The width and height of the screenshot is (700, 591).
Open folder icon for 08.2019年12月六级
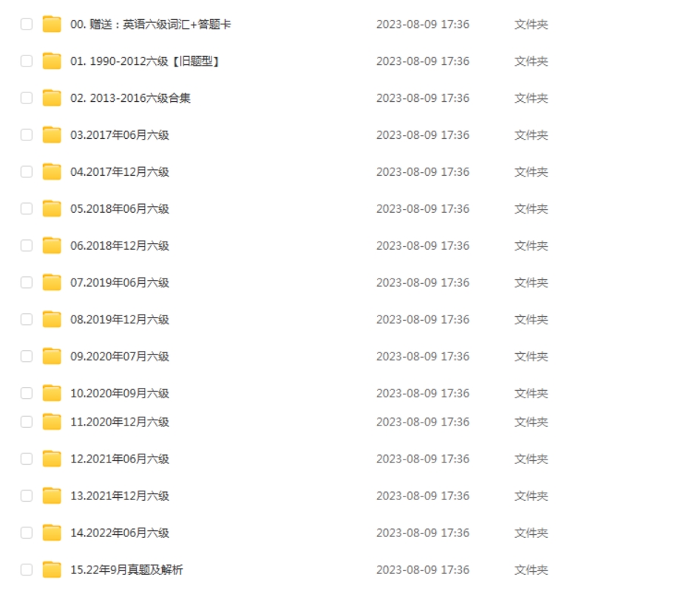coord(52,319)
